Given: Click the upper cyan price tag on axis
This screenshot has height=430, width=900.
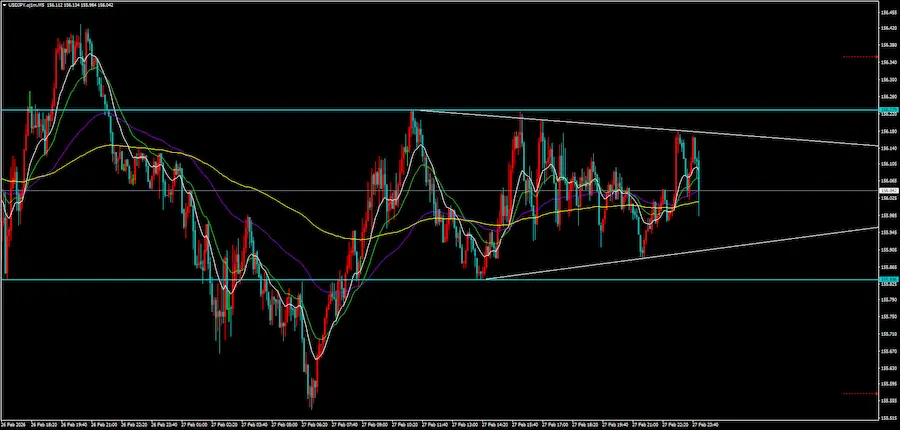Looking at the screenshot, I should click(886, 109).
